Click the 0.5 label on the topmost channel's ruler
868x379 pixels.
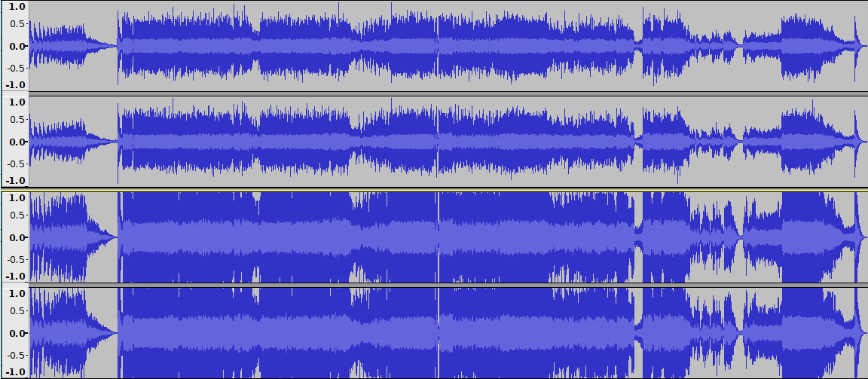point(18,24)
